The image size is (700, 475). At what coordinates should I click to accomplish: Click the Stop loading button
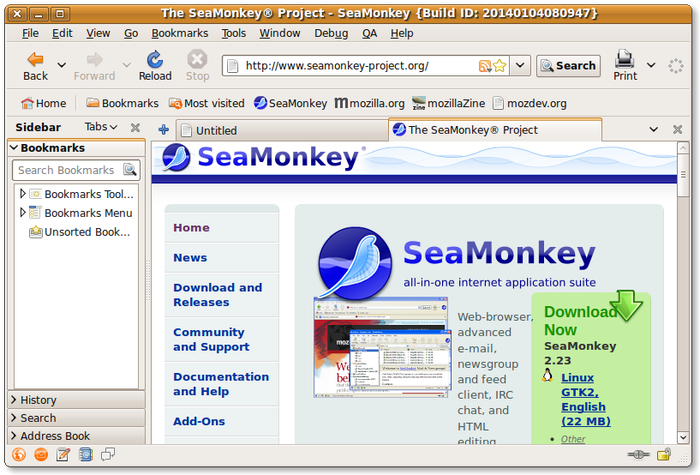[x=197, y=66]
